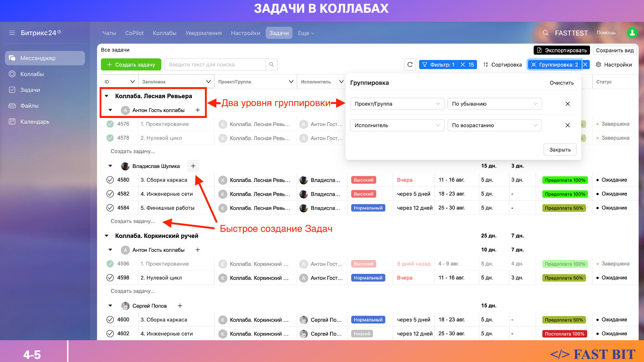Click plus icon next to Владислав Шулика

[193, 166]
